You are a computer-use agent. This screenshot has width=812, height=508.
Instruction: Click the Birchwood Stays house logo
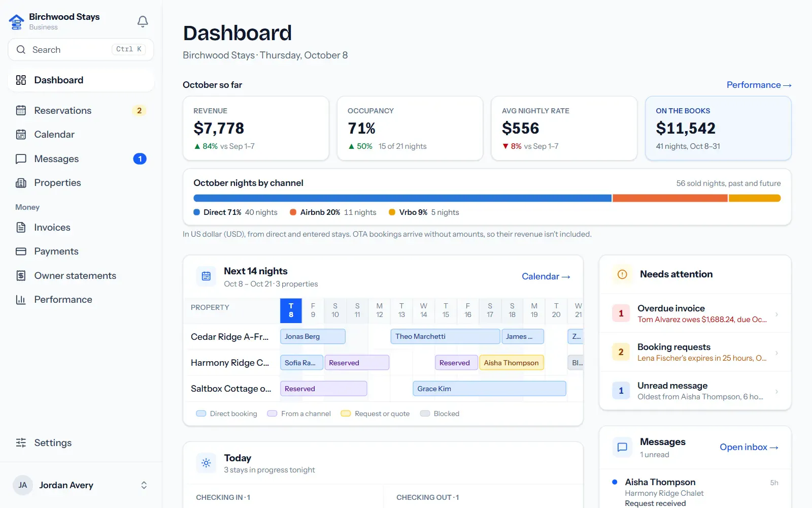coord(16,22)
